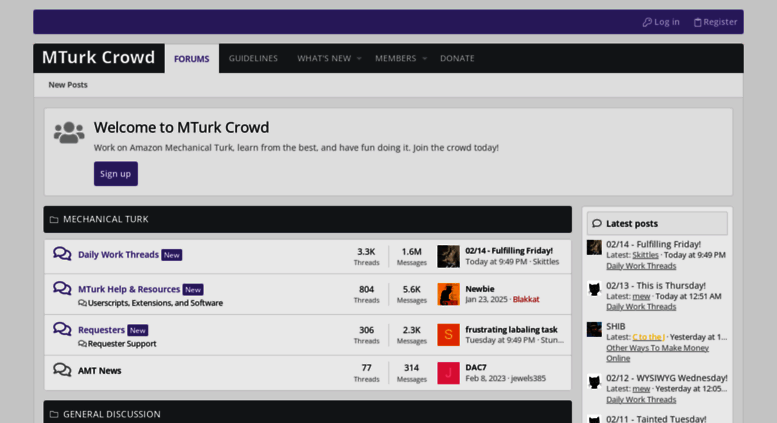Click the orange S avatar for frustrating labaling task
This screenshot has width=777, height=423.
(448, 335)
